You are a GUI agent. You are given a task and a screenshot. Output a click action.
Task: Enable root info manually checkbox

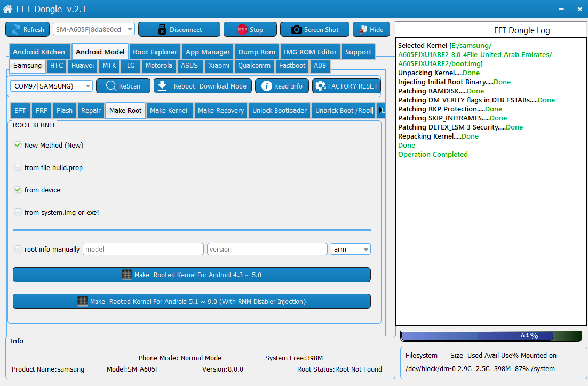click(x=18, y=249)
